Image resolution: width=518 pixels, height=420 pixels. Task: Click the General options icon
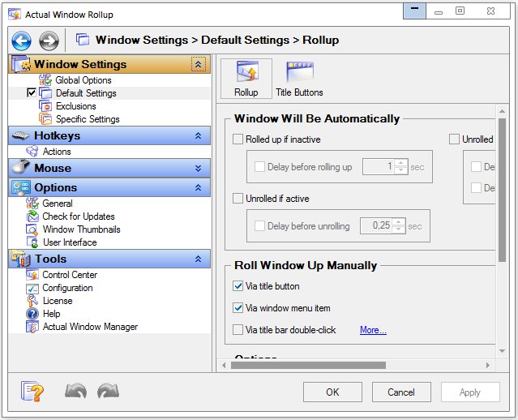pyautogui.click(x=32, y=204)
